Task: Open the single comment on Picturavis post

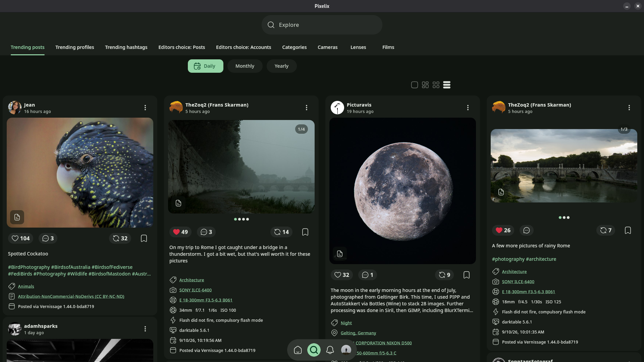Action: [368, 275]
